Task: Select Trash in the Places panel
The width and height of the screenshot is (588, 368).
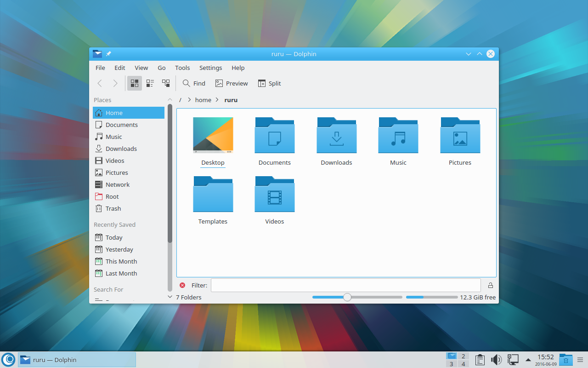Action: [x=113, y=208]
